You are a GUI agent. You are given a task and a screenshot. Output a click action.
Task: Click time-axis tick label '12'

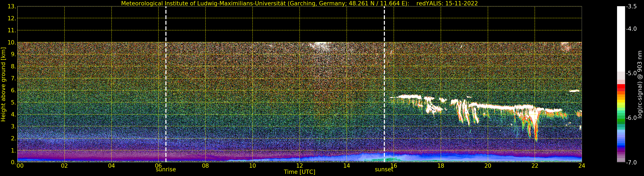coord(300,166)
